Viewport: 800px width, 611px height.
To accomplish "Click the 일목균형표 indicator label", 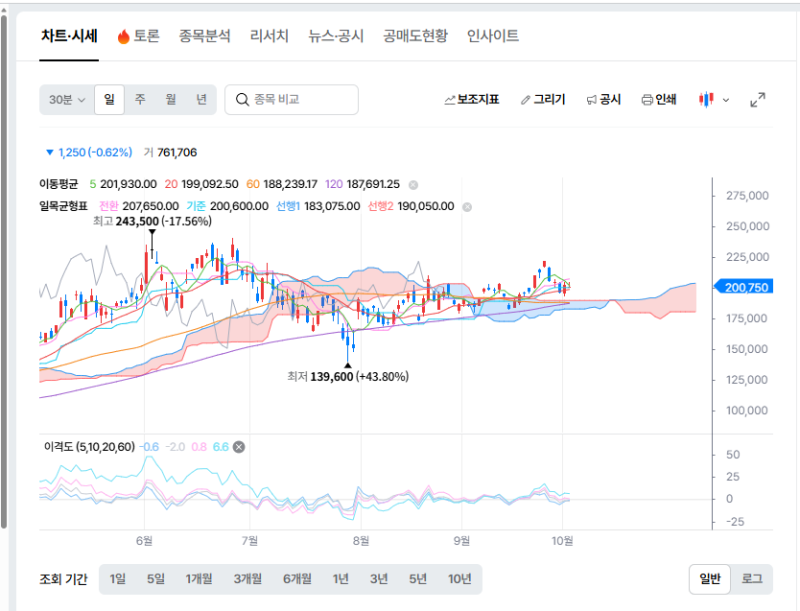I will 64,206.
